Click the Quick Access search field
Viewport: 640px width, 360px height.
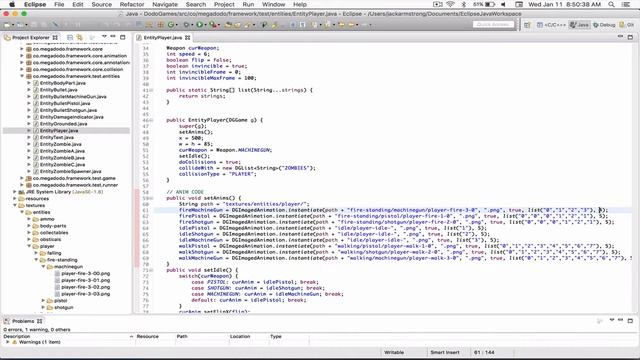[493, 25]
